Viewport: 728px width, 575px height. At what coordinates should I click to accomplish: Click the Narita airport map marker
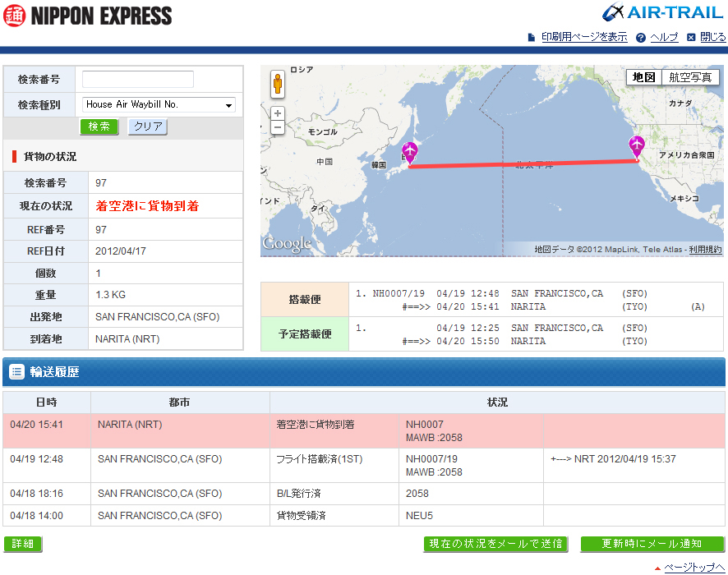pyautogui.click(x=409, y=151)
